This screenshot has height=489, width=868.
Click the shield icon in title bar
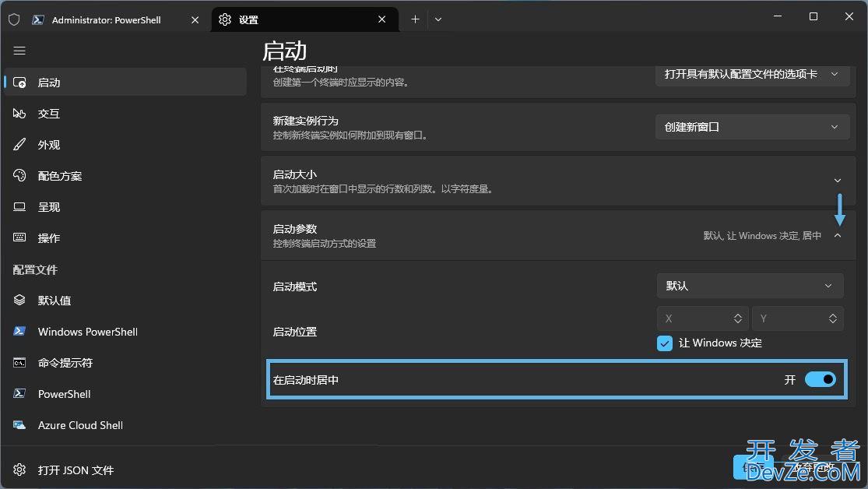[x=14, y=20]
